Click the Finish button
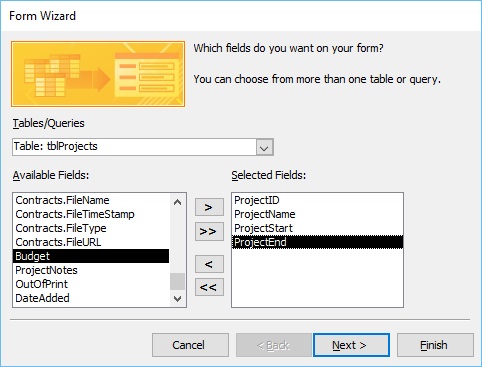The height and width of the screenshot is (367, 482). pos(435,345)
